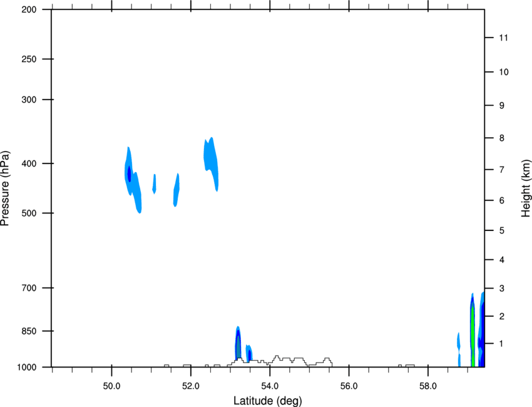Screen dimensions: 532x407
Task: Click the light-blue blob near 51.6 latitude
Action: click(176, 190)
